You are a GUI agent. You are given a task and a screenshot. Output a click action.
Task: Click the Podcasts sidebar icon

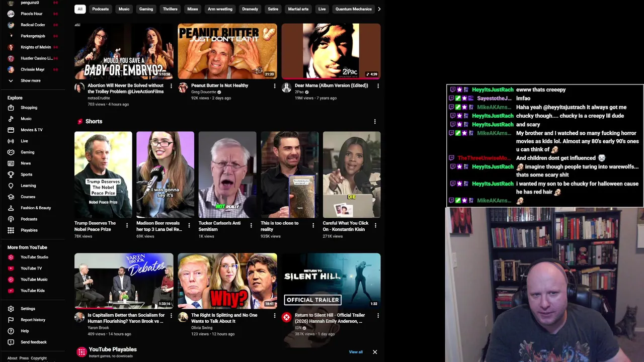[x=11, y=219]
